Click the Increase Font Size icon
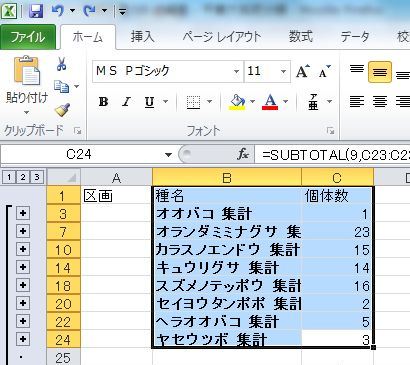This screenshot has width=410, height=365. (x=303, y=71)
